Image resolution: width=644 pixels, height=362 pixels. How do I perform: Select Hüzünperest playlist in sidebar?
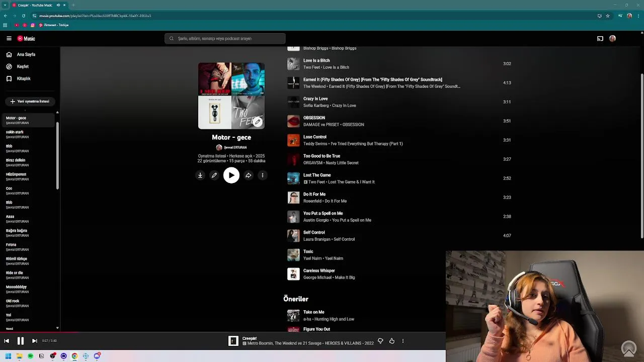29,176
